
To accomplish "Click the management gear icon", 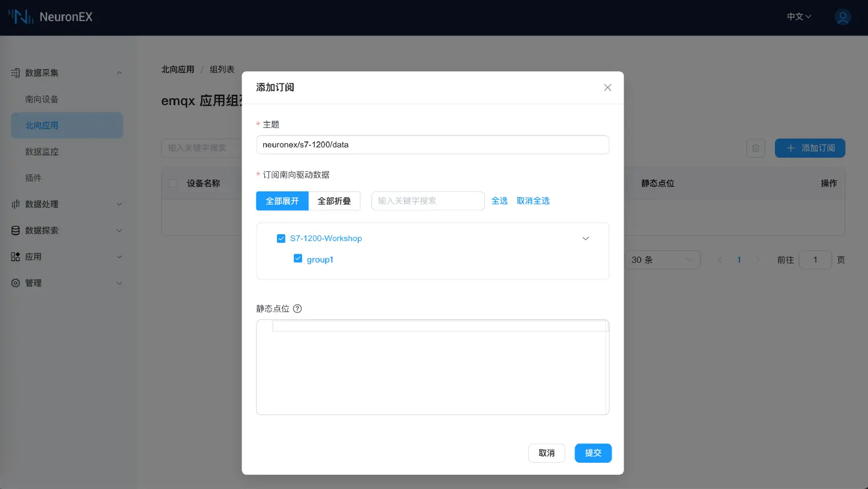I will click(15, 283).
